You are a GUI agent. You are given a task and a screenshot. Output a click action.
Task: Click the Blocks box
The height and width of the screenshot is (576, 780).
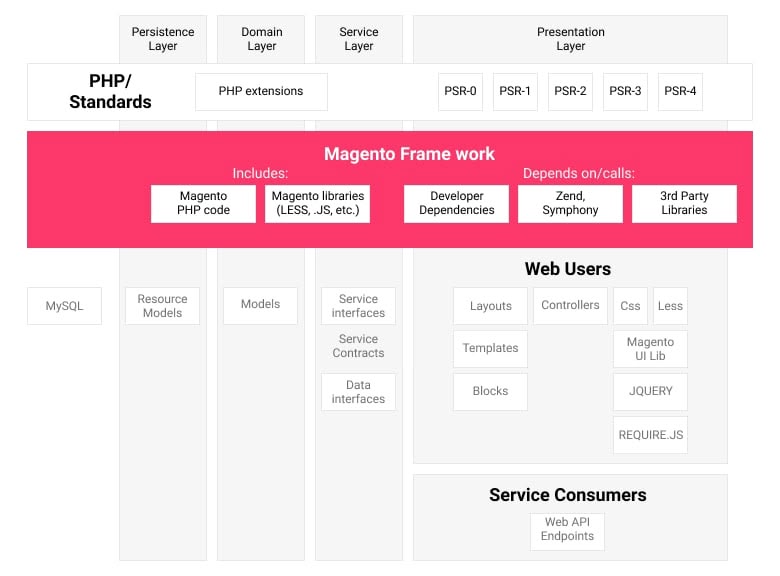(x=490, y=391)
